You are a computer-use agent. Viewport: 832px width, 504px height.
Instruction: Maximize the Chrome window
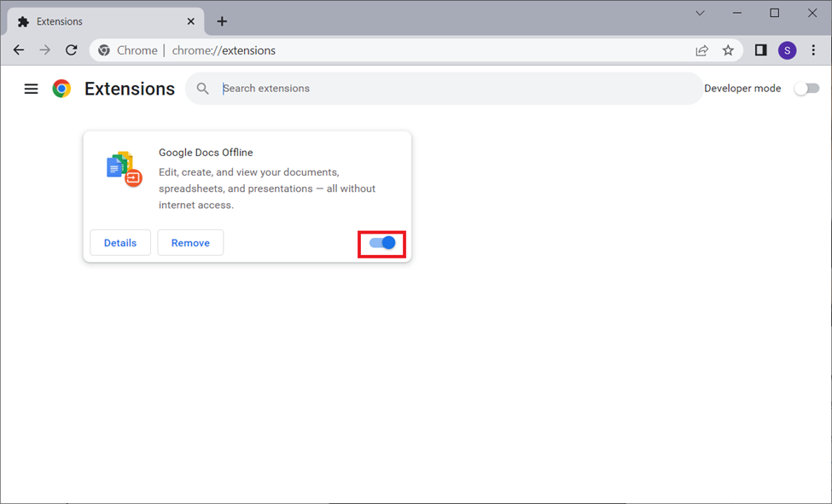(x=775, y=14)
